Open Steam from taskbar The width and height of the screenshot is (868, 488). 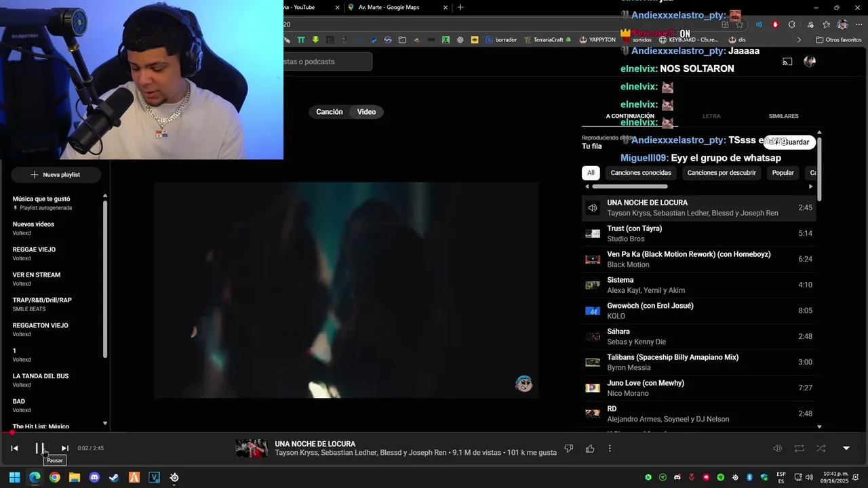(114, 477)
